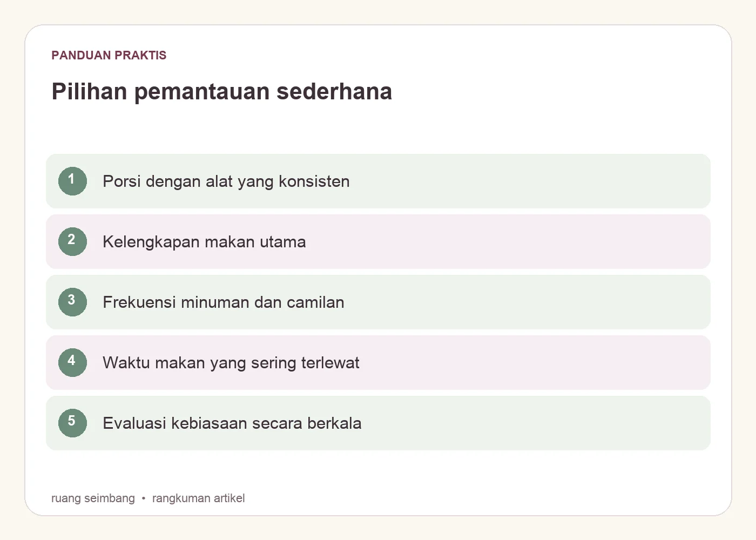
Task: Select 'Kelengkapan makan utama' text
Action: point(204,242)
